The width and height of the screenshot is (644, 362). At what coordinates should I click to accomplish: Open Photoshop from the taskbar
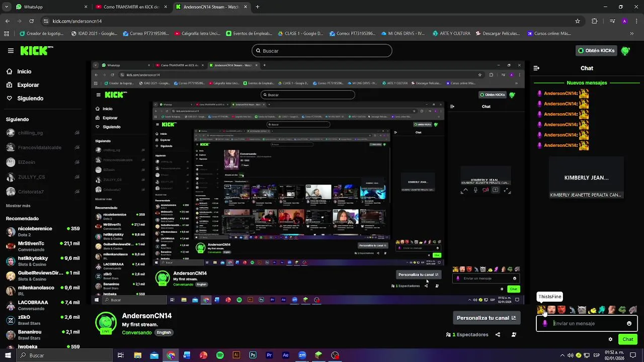[253, 355]
